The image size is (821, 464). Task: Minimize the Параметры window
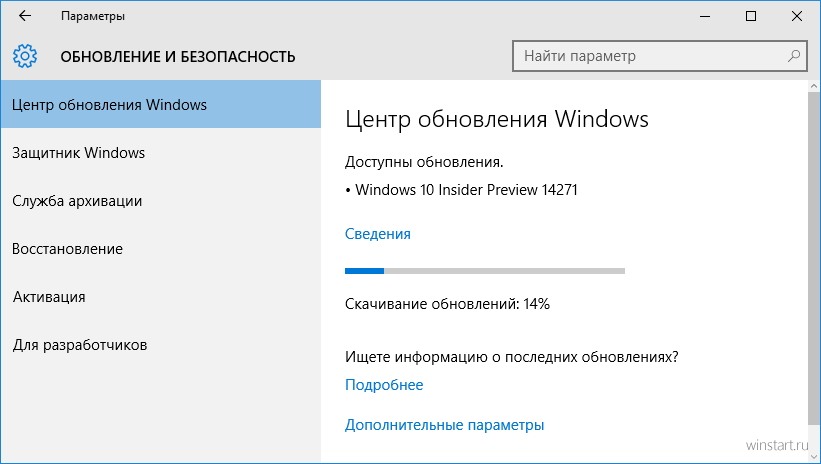[x=705, y=16]
